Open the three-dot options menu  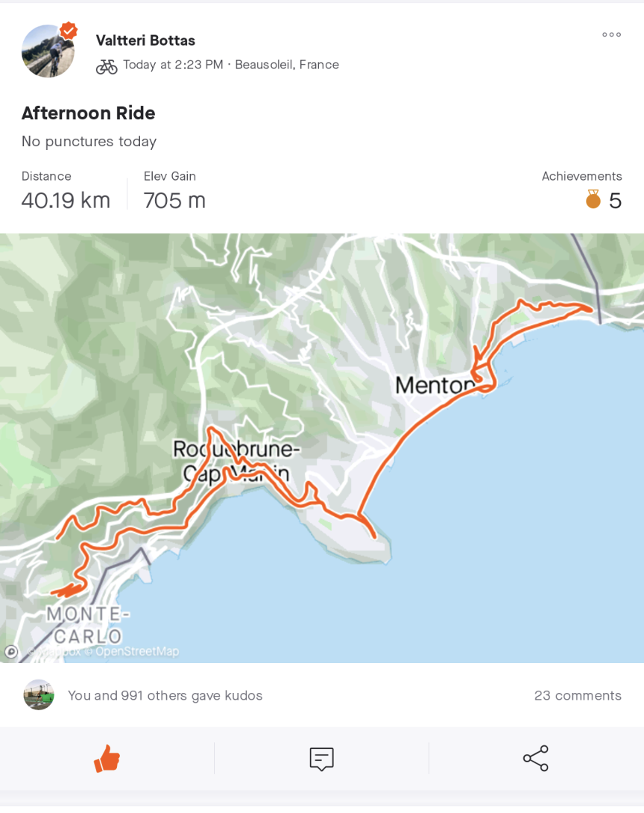611,35
